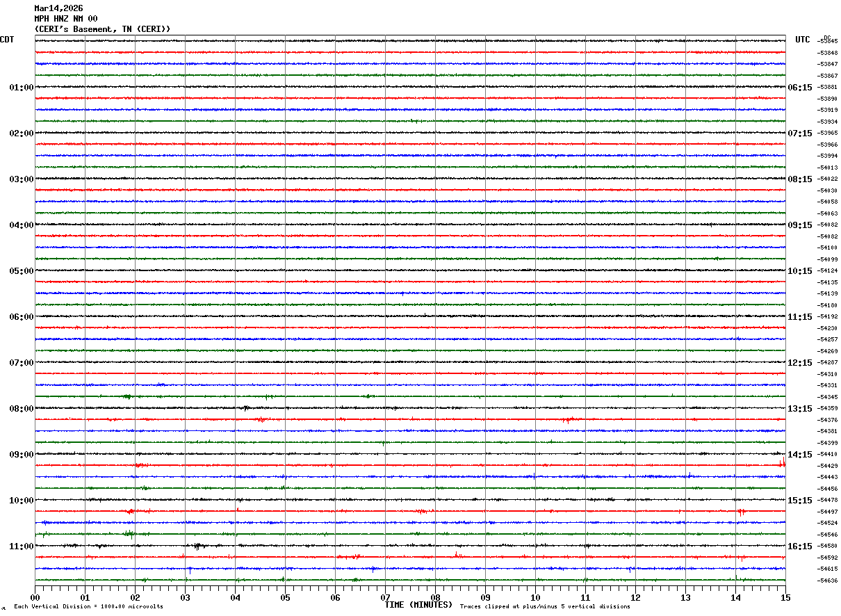Click the minute 00 axis tick label

tap(35, 598)
